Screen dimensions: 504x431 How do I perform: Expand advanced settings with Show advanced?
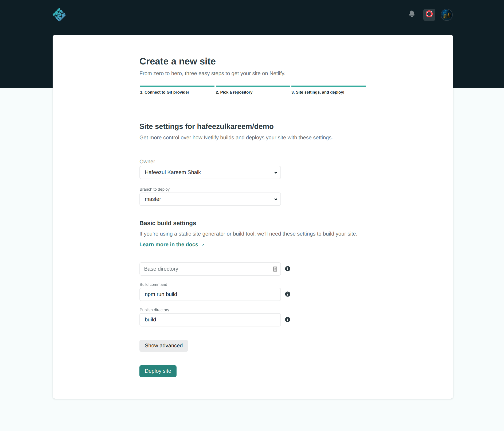163,345
